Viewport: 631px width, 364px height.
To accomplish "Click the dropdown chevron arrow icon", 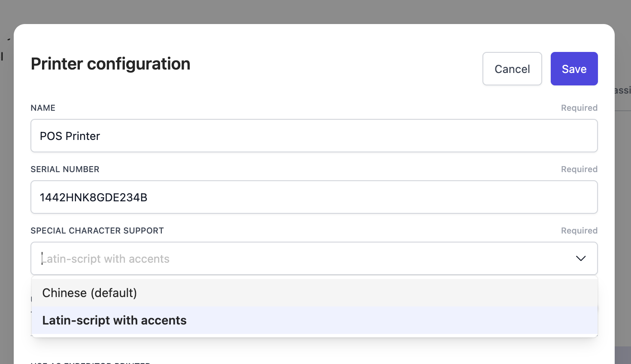I will tap(580, 258).
